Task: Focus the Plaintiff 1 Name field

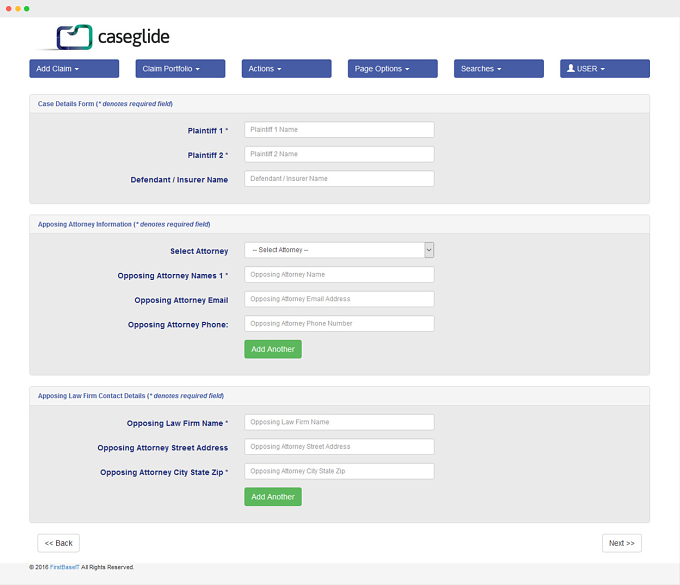Action: tap(339, 130)
